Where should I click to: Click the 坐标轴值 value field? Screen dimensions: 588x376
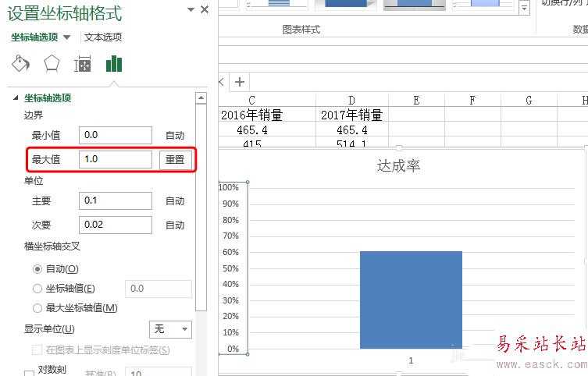pos(159,289)
